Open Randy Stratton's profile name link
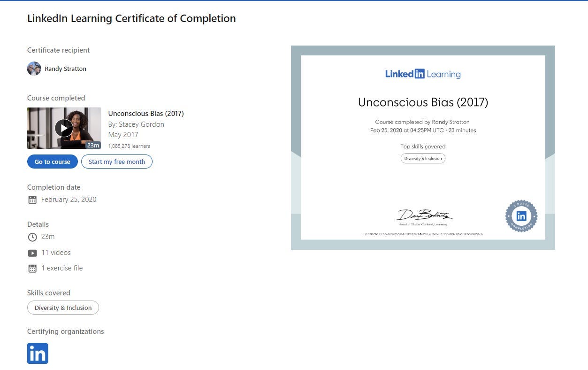This screenshot has height=370, width=588. (66, 69)
